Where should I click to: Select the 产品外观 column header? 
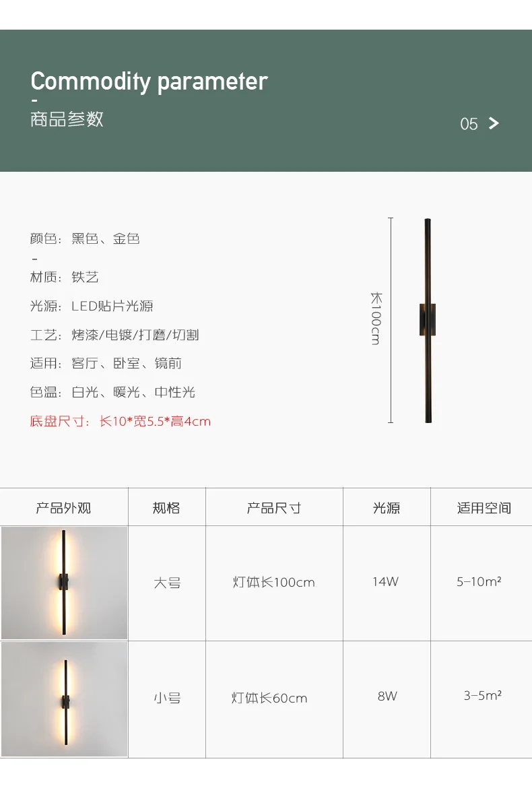point(63,508)
